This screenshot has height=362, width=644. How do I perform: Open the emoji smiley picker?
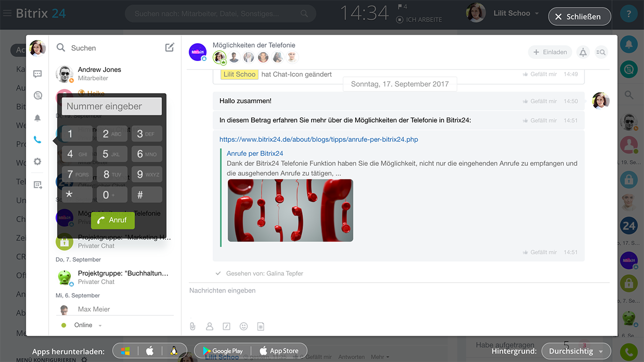pyautogui.click(x=244, y=326)
